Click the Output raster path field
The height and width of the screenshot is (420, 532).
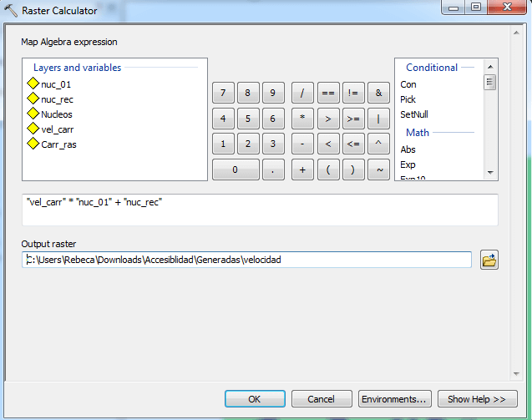[246, 260]
